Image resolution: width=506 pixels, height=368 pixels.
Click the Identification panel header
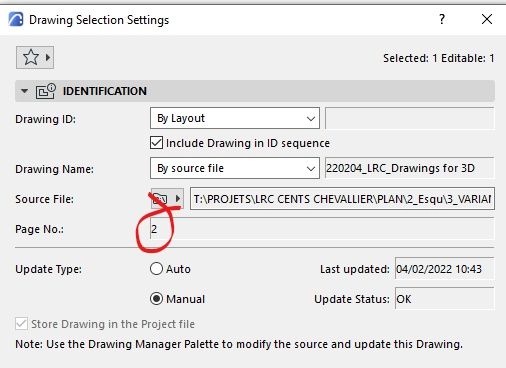255,91
